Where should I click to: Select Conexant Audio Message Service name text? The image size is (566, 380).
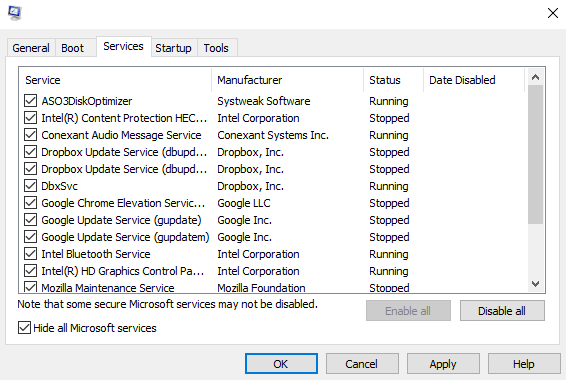[x=121, y=135]
